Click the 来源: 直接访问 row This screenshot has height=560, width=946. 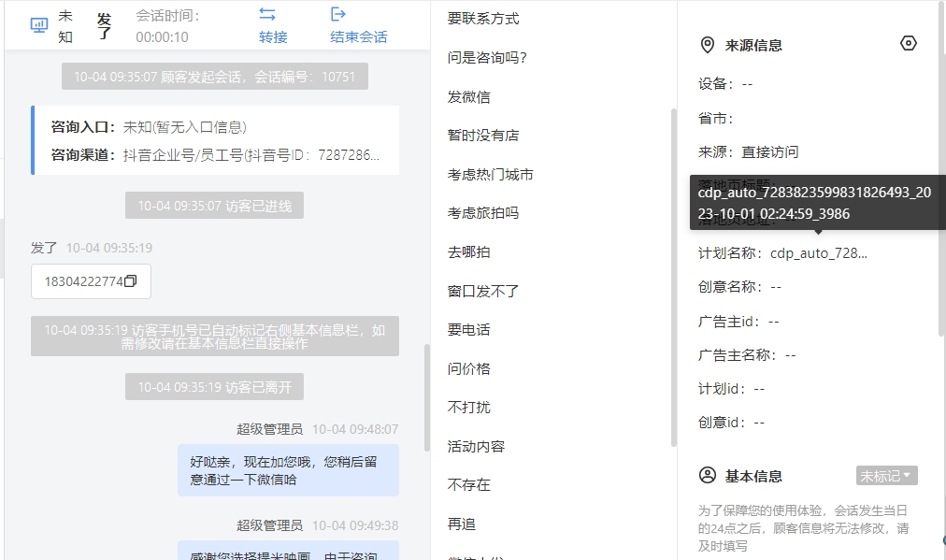(748, 152)
